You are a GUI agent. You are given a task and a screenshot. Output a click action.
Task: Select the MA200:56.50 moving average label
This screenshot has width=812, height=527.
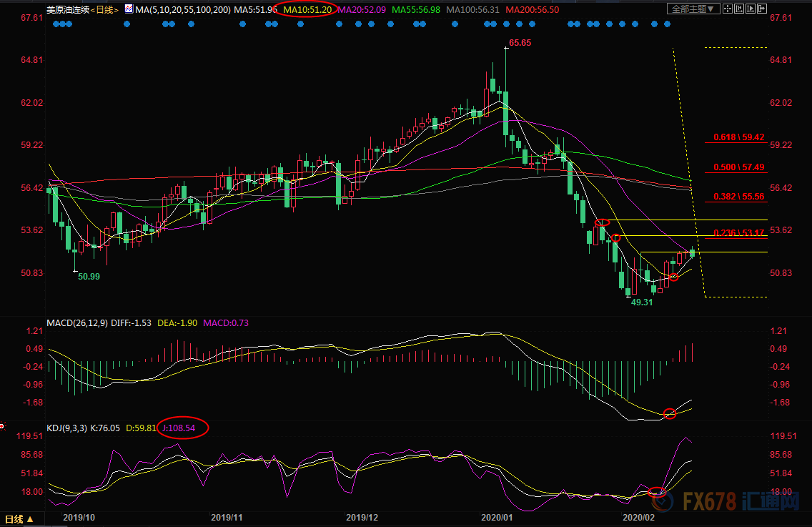533,9
